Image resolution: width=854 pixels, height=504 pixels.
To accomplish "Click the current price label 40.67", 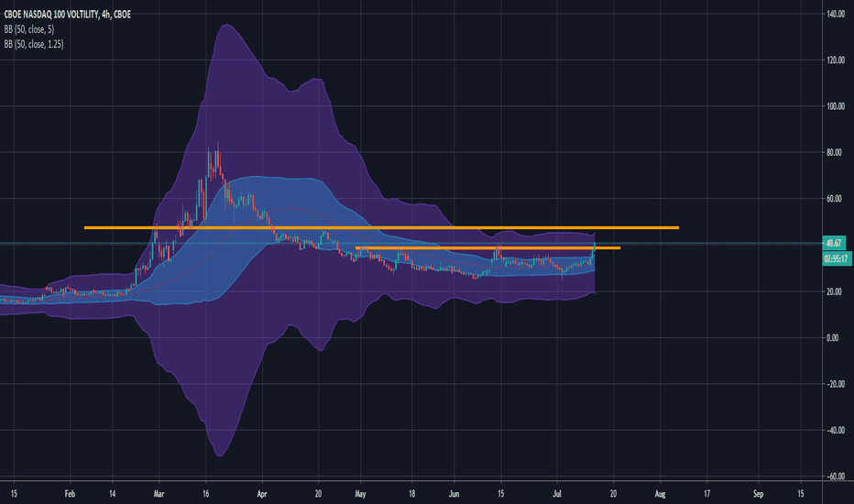I will pos(834,243).
